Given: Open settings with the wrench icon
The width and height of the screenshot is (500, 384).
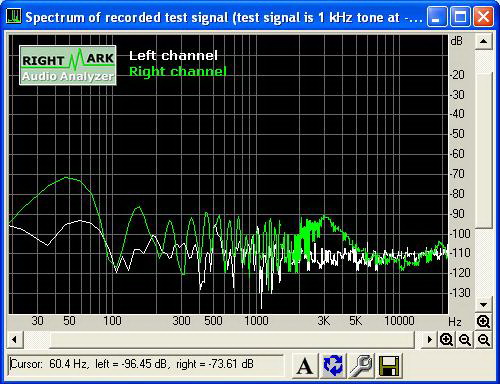Looking at the screenshot, I should coord(361,366).
